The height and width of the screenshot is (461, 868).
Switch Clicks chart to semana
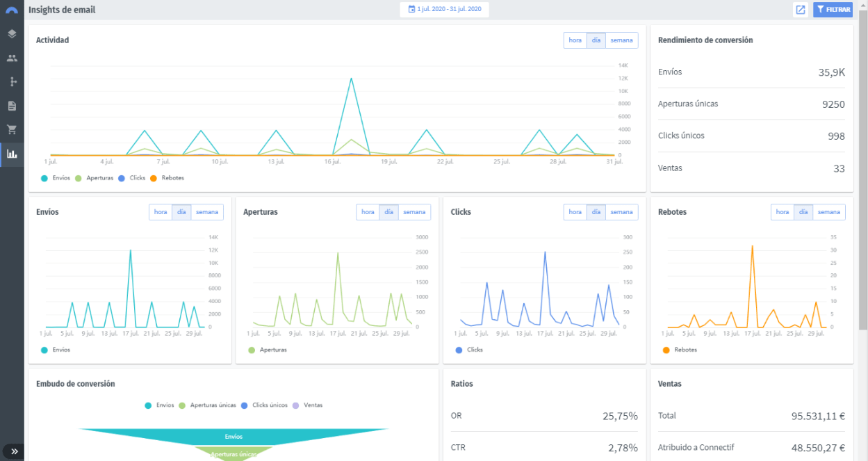point(622,212)
